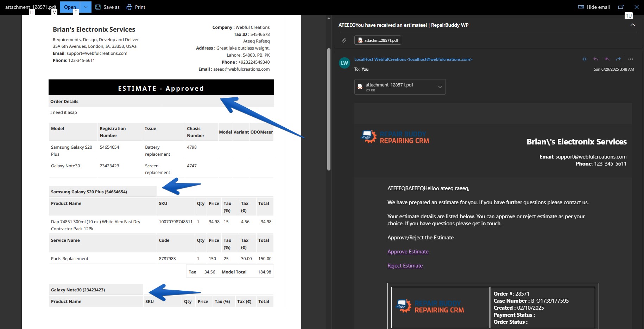Click the Repair Buddy logo in email header
Screen dimensions: 644x329
395,137
